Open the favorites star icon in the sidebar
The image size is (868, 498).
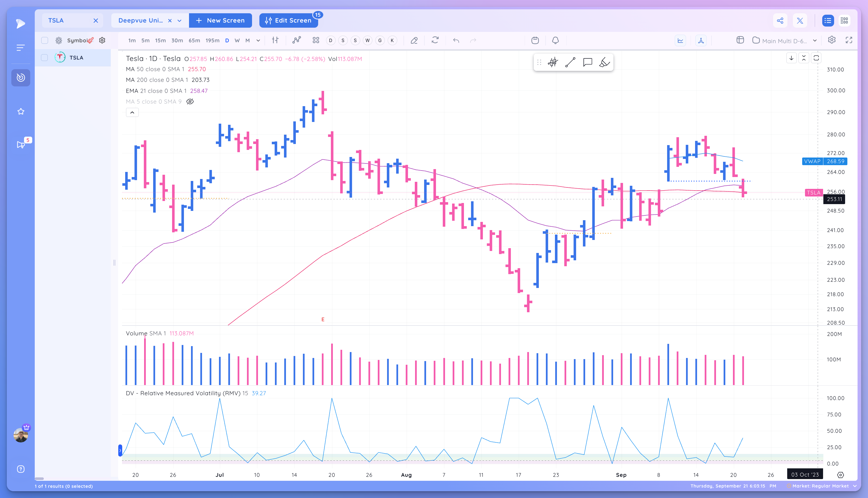tap(21, 112)
